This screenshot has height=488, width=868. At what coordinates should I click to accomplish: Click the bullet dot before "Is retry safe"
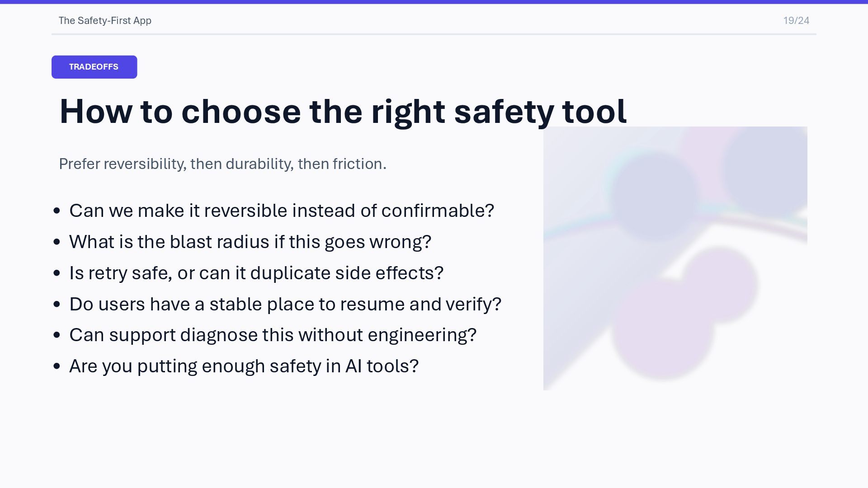[x=57, y=273]
